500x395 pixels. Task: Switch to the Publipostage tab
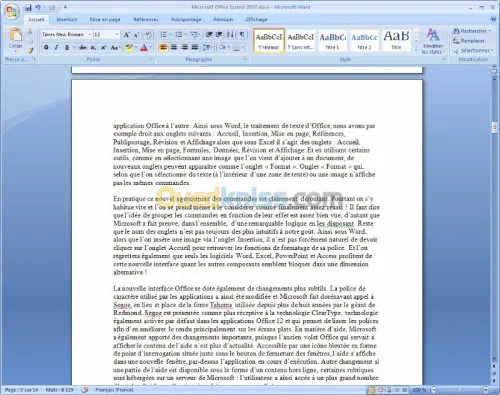186,19
